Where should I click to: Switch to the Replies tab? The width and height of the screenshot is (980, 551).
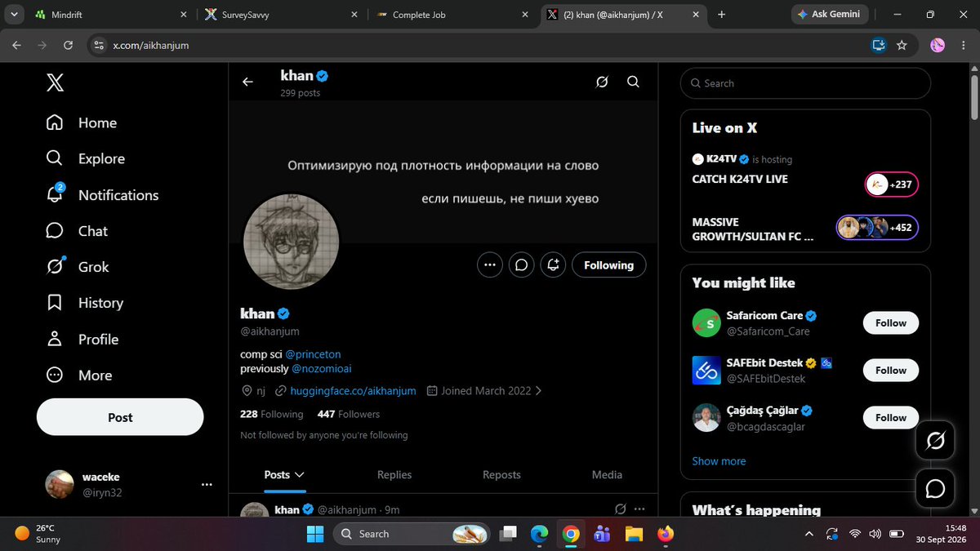coord(394,474)
